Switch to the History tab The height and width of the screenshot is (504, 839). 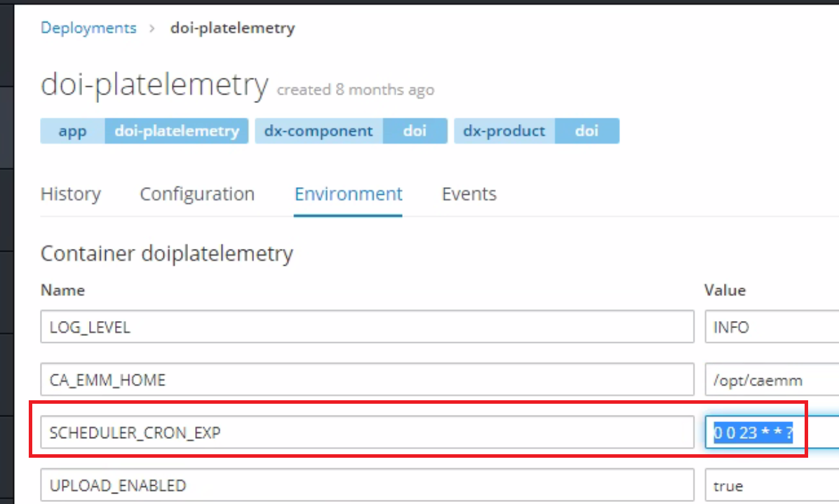coord(71,194)
